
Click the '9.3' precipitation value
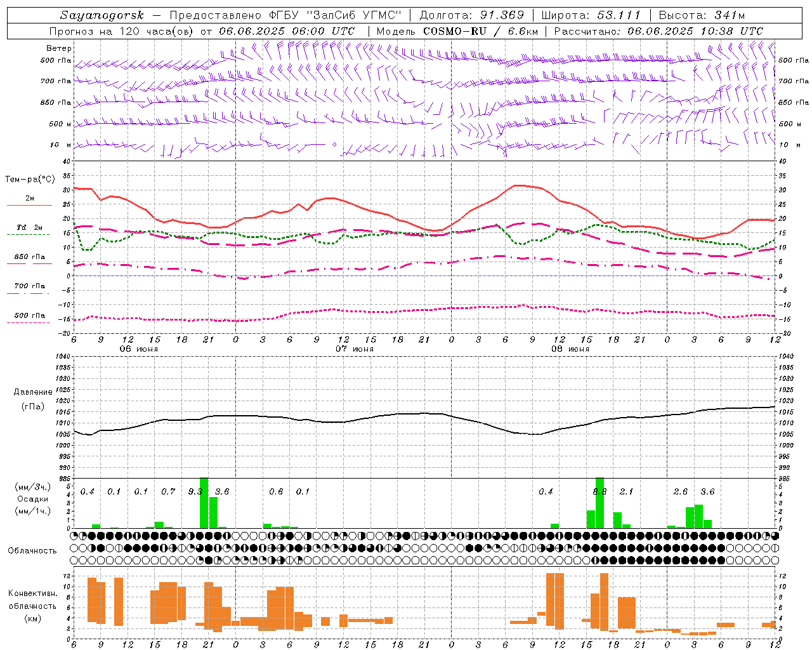point(195,492)
